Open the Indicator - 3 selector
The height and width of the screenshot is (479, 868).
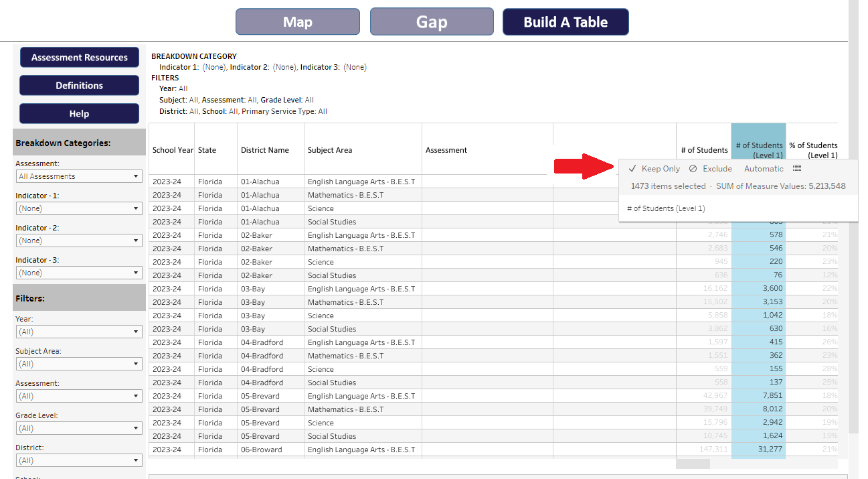79,272
